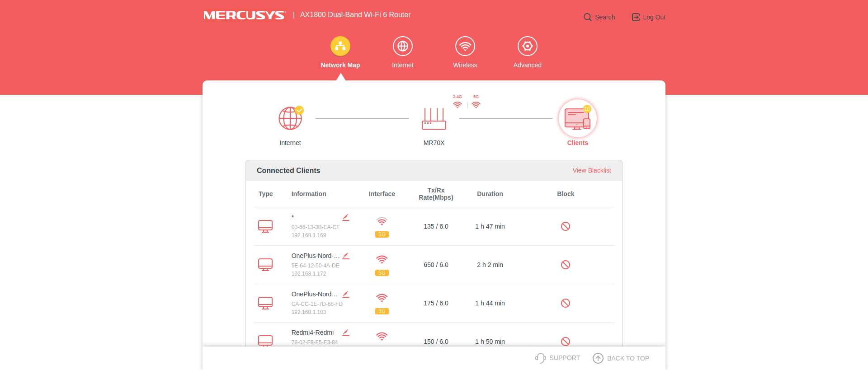This screenshot has width=868, height=370.
Task: Click the 2.4G Wi-Fi band icon
Action: (458, 104)
